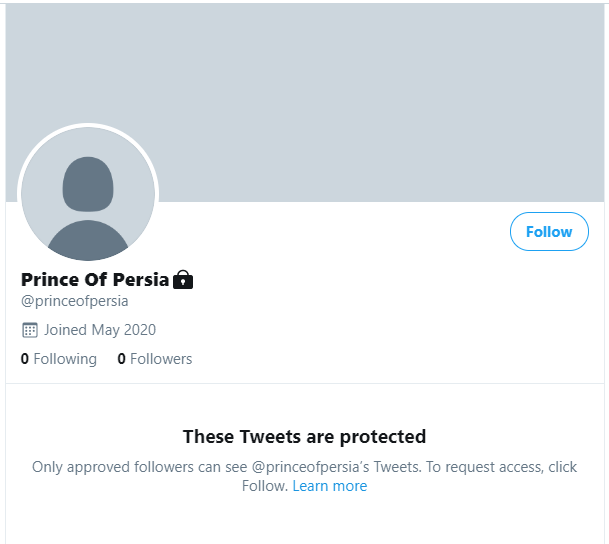Click the word Follow before Learn more
Image resolution: width=609 pixels, height=544 pixels.
pos(264,486)
